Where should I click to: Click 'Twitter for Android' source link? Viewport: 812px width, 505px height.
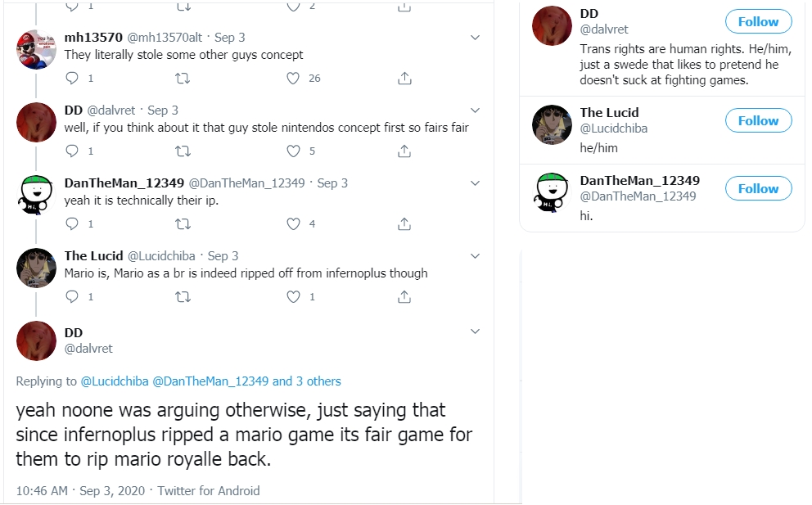(208, 491)
